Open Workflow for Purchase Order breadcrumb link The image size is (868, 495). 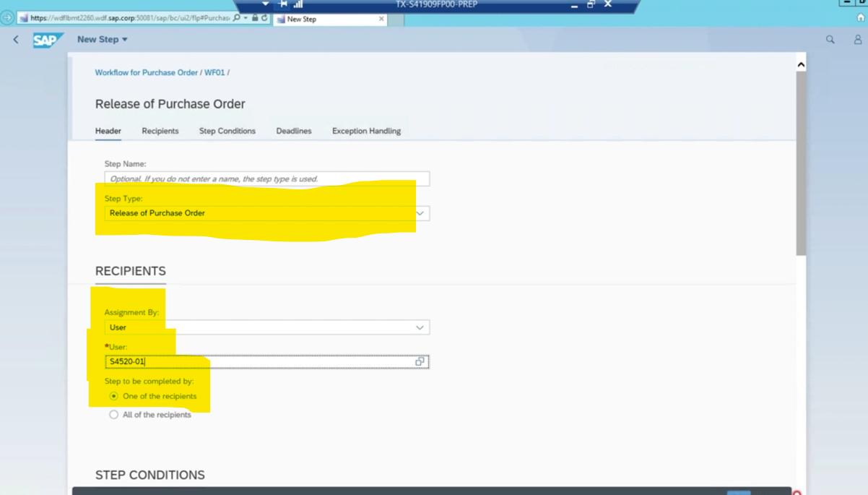[x=147, y=72]
